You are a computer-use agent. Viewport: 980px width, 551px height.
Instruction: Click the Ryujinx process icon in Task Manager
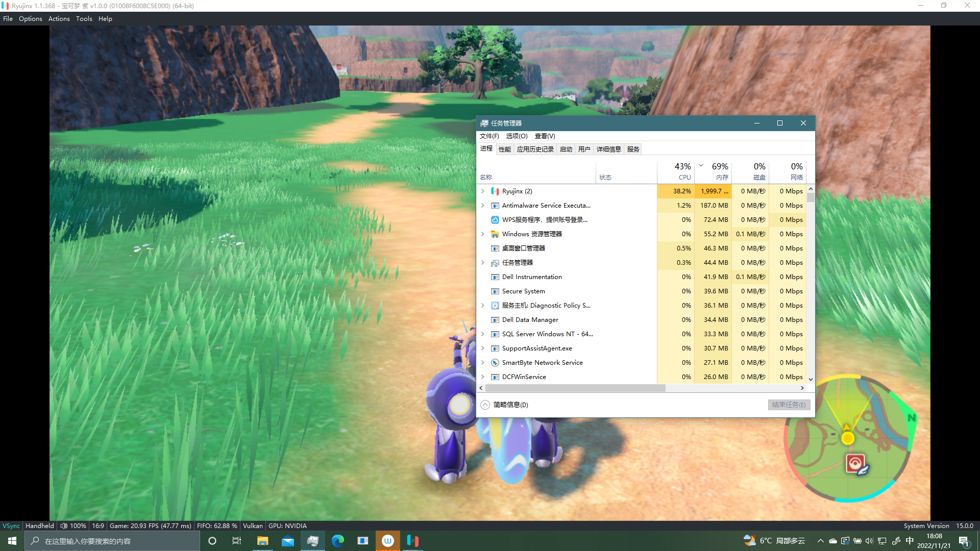pos(495,191)
